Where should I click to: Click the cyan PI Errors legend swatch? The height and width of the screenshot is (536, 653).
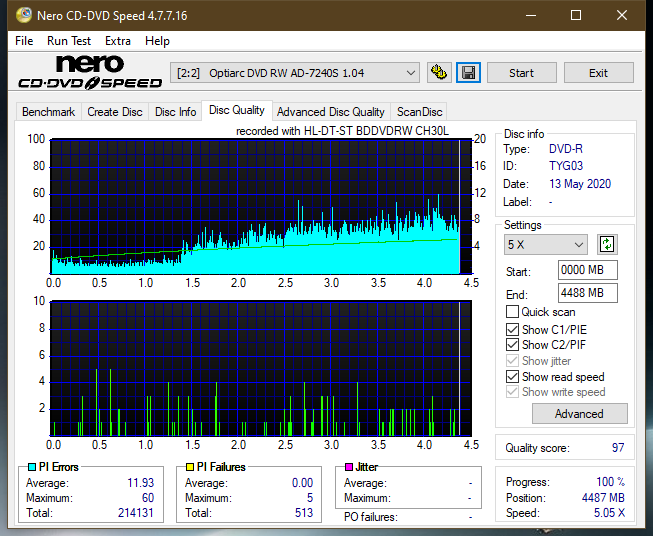point(32,467)
